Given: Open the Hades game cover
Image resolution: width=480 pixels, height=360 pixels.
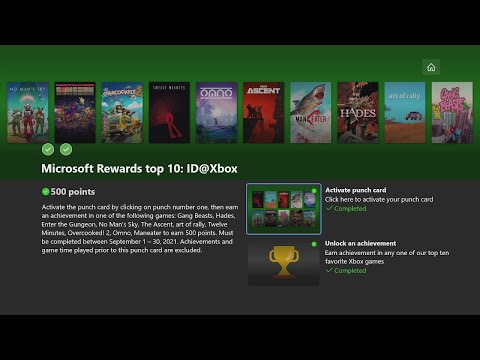Looking at the screenshot, I should pyautogui.click(x=358, y=113).
